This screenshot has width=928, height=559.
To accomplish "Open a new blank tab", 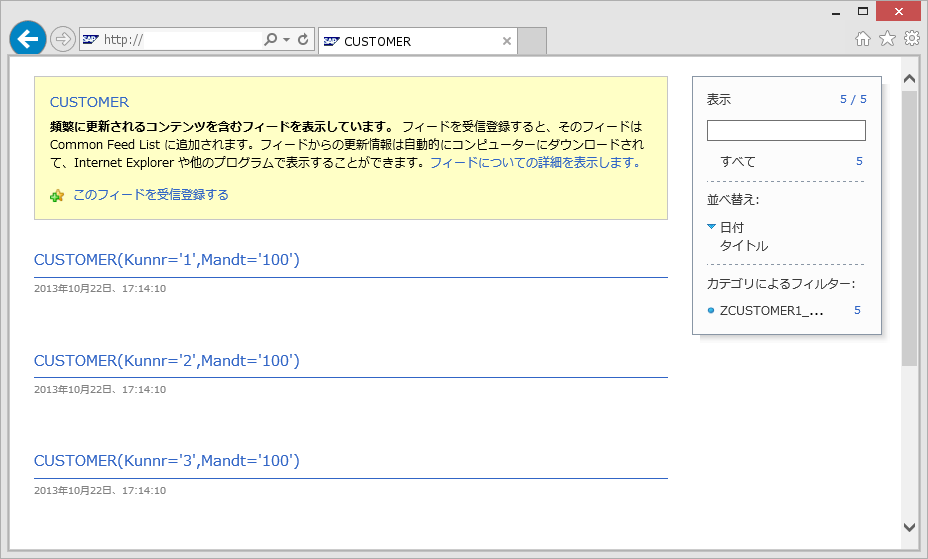I will click(x=532, y=41).
